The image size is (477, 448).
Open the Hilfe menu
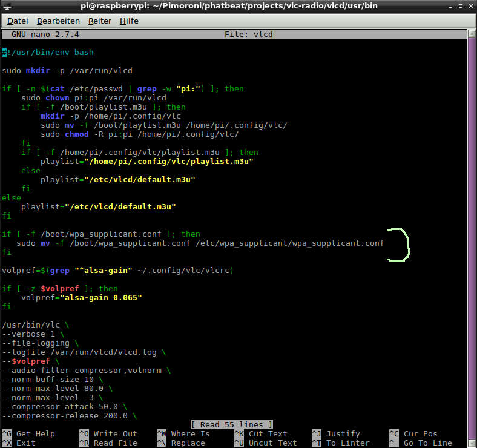129,21
